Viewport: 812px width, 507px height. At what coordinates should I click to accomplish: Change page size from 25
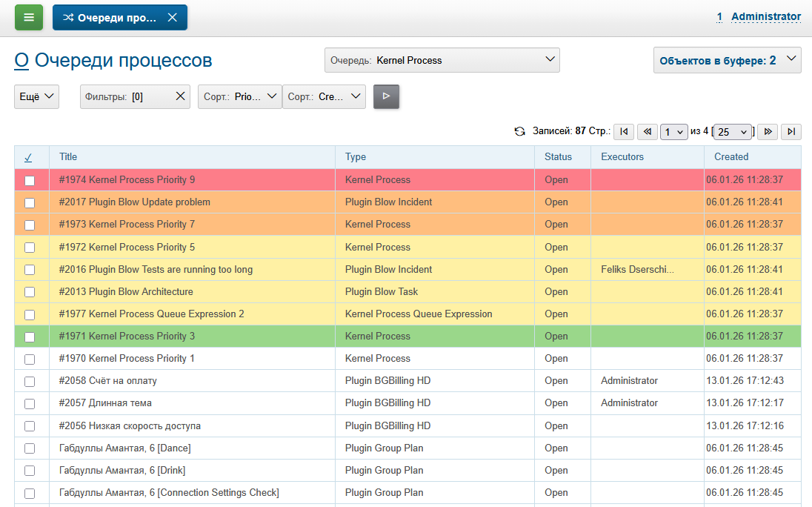click(733, 132)
